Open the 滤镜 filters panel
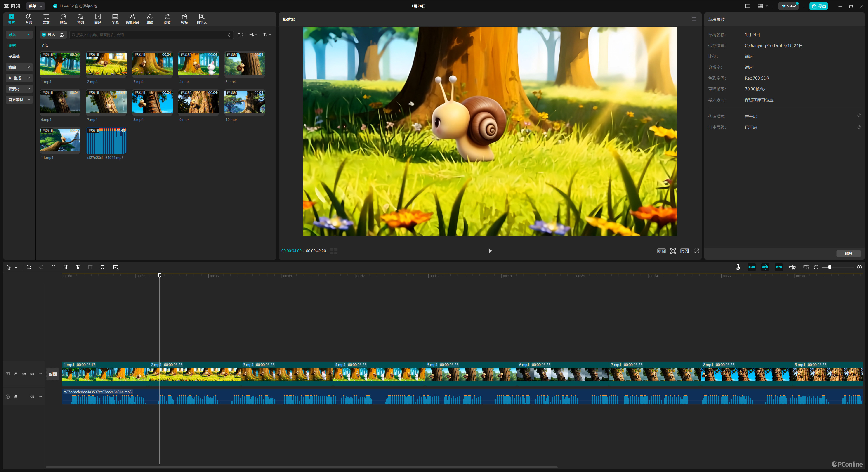Screen dimensions: 868x472 pos(150,19)
